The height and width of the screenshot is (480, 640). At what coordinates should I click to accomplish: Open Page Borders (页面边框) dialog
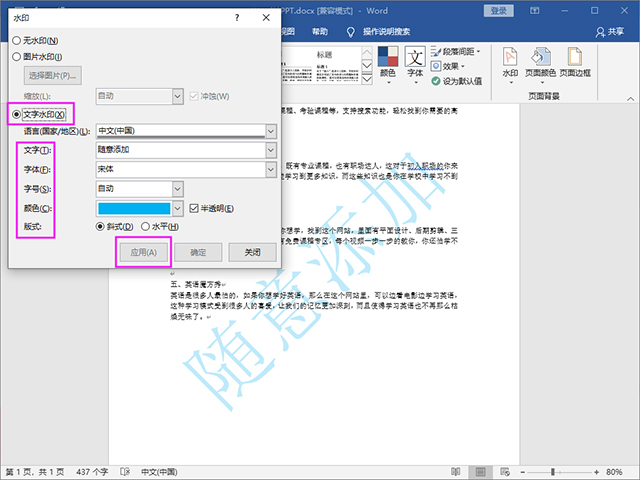575,62
